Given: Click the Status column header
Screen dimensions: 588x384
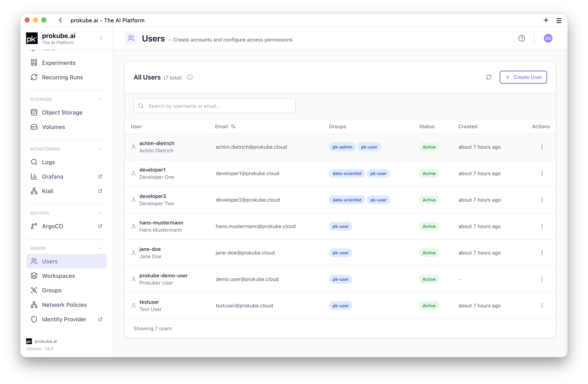Looking at the screenshot, I should coord(426,126).
